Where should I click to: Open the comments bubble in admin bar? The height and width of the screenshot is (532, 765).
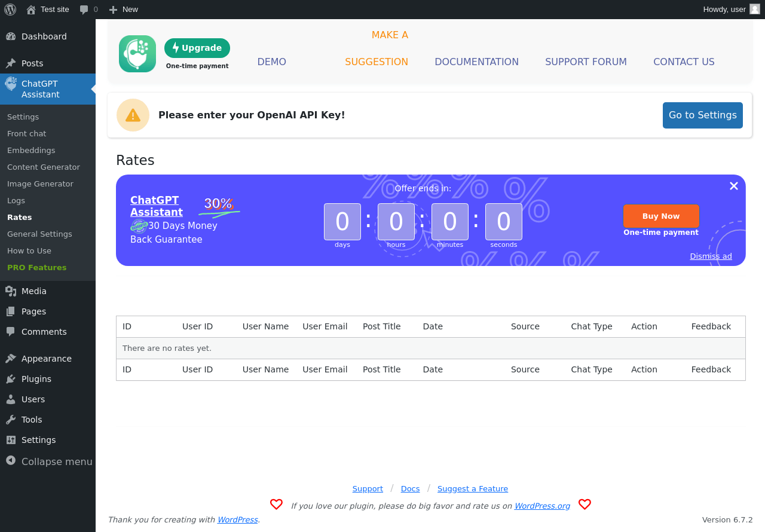point(84,10)
